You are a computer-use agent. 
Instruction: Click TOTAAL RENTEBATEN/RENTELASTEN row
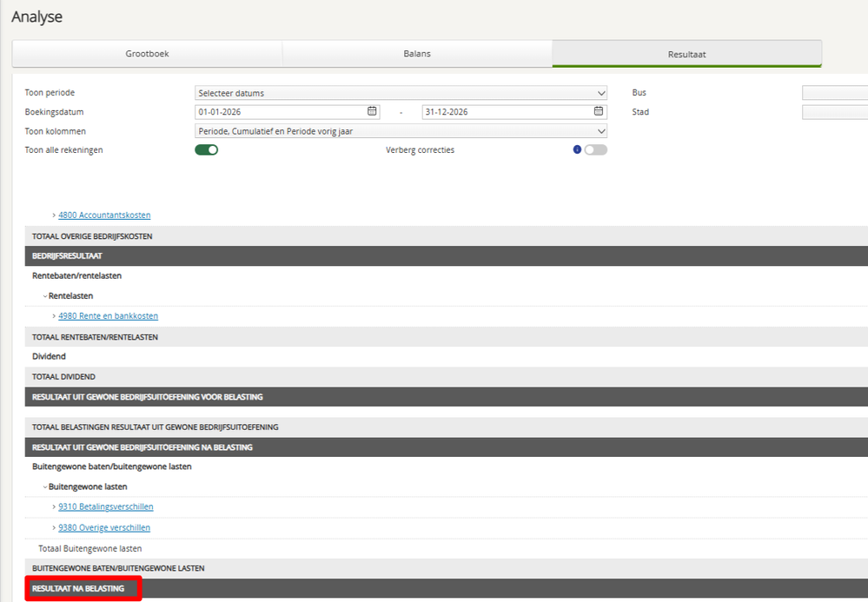tap(447, 337)
